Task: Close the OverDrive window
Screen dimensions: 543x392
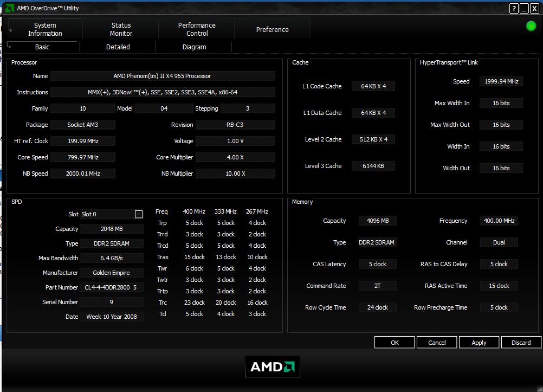Action: click(534, 8)
